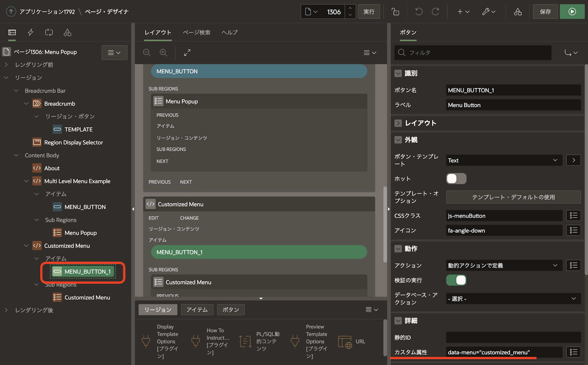Open the Shared Components tree tab
588x365 pixels.
[x=67, y=32]
